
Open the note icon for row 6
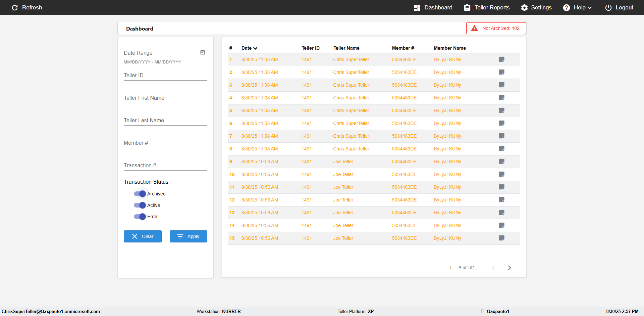tap(502, 123)
